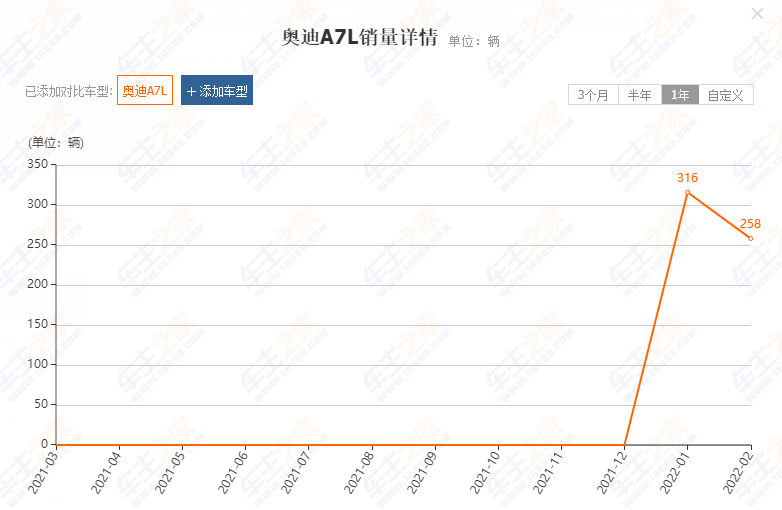Open the 自定义 custom range option
The width and height of the screenshot is (782, 510).
[x=726, y=95]
